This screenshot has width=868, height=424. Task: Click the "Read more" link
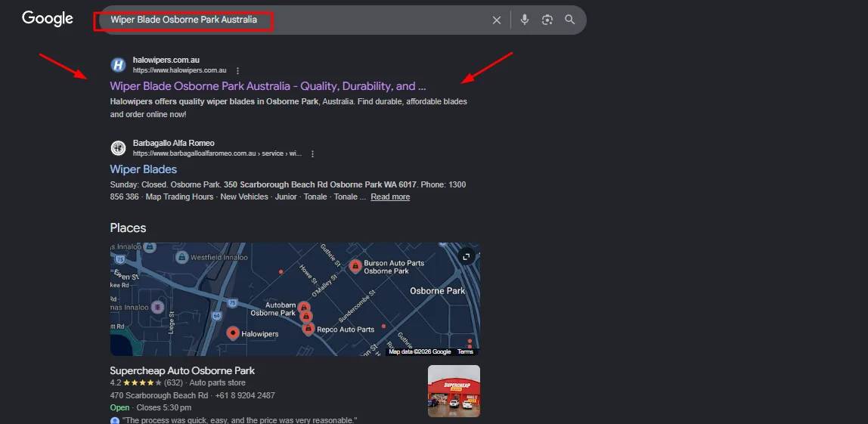(390, 197)
